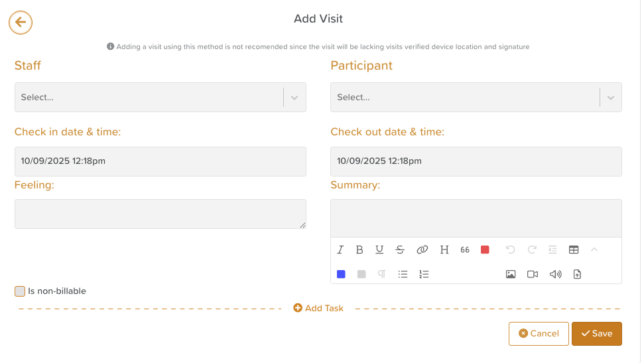Screen dimensions: 644x363
Task: Open the Staff select dropdown
Action: tap(161, 98)
